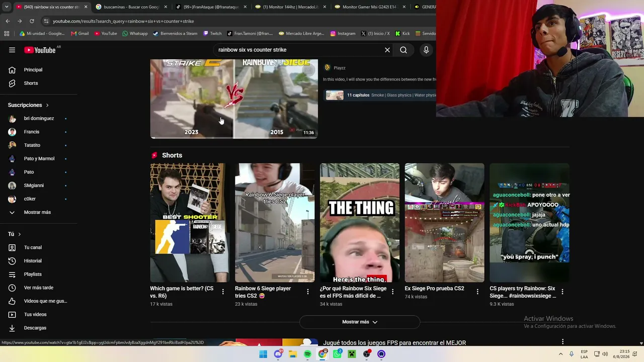
Task: Go back in Chrome
Action: [x=8, y=21]
